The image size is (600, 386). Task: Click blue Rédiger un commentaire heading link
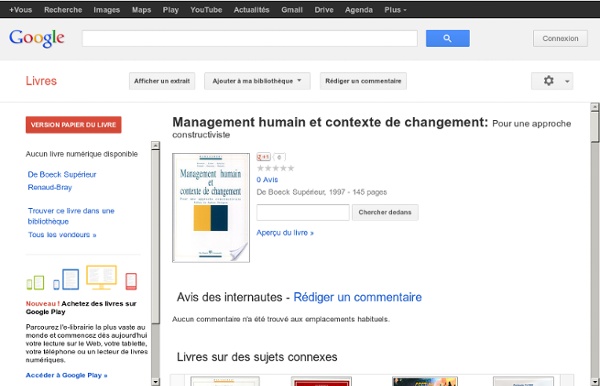pyautogui.click(x=357, y=297)
